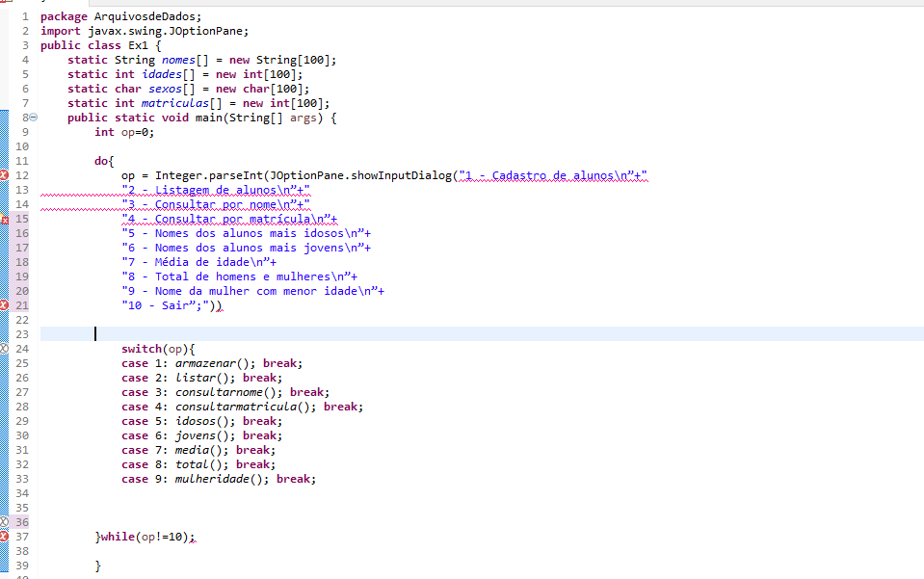Click line number 1 in gutter
This screenshot has width=924, height=579.
click(x=25, y=16)
